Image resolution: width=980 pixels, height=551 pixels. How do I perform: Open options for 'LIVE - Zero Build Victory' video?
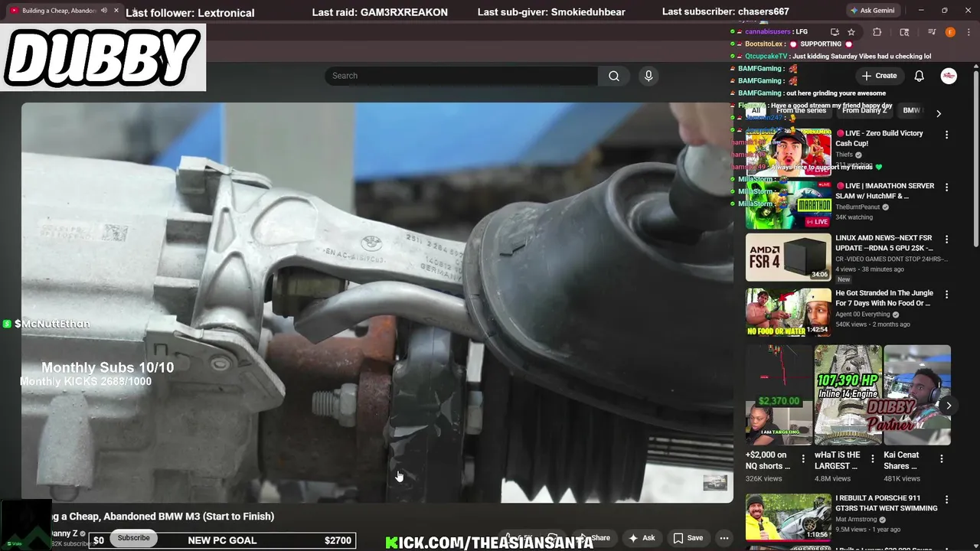946,135
